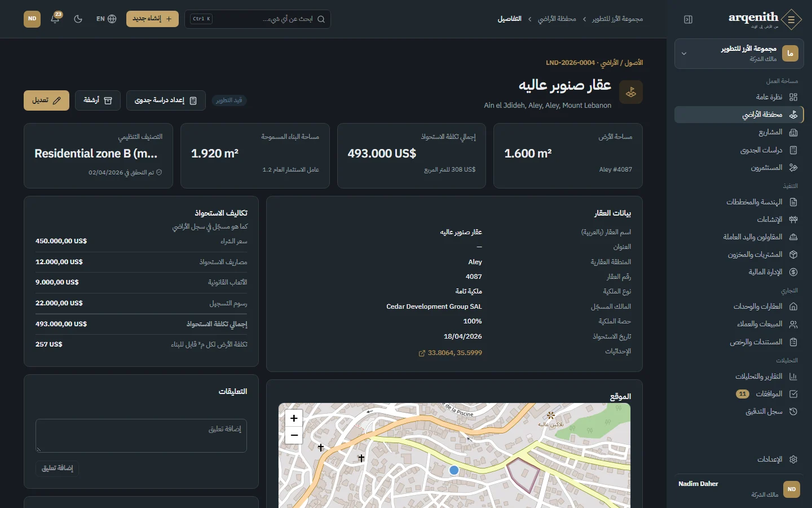The image size is (812, 508).
Task: Click the outlined parcel polygon on the map
Action: click(x=524, y=475)
